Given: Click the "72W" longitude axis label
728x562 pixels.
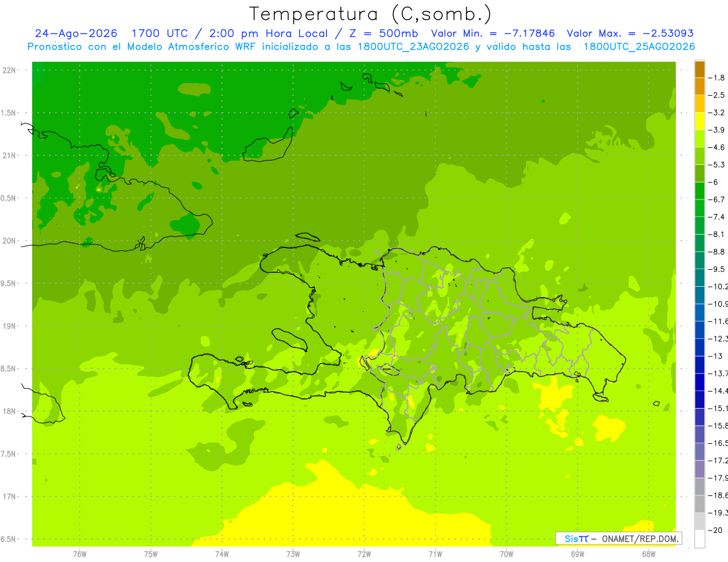Looking at the screenshot, I should tap(364, 554).
